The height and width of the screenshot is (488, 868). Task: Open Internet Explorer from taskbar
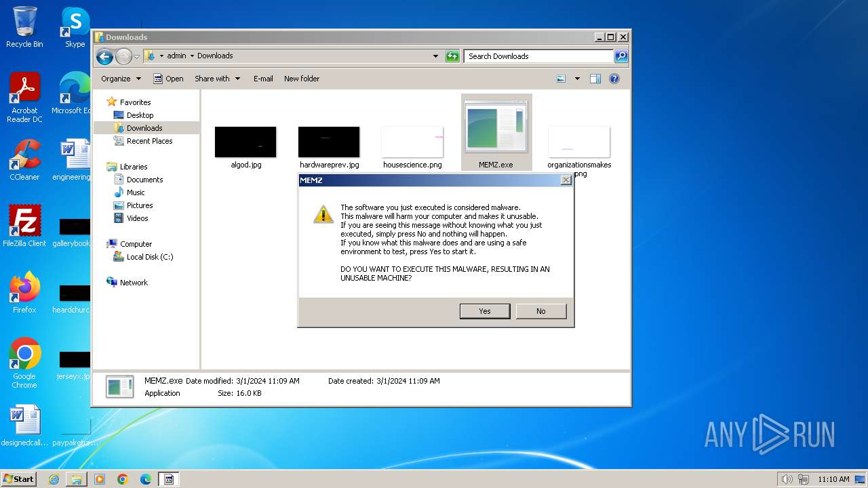tap(54, 479)
